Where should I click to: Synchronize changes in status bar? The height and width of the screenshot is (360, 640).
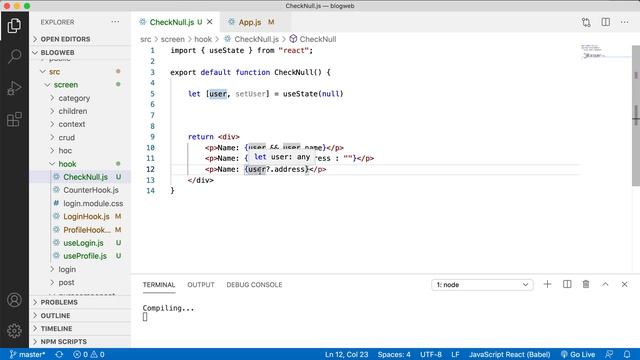point(59,354)
